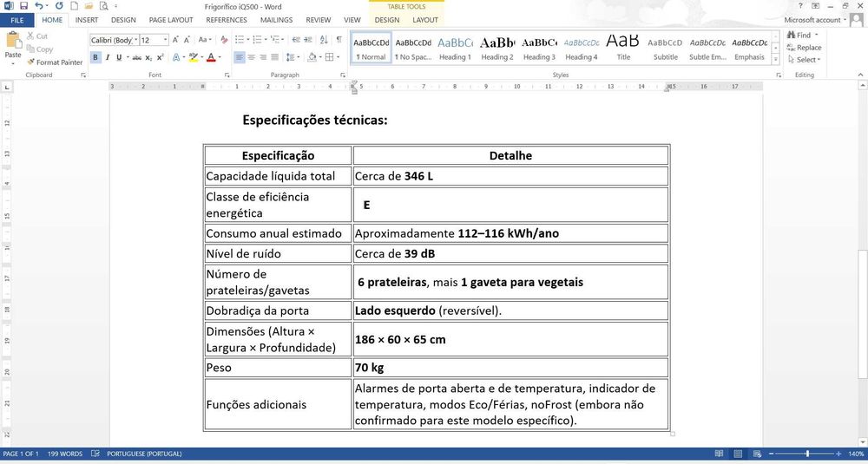Open Select dropdown in Editing group
Image resolution: width=868 pixels, height=464 pixels.
pos(805,60)
